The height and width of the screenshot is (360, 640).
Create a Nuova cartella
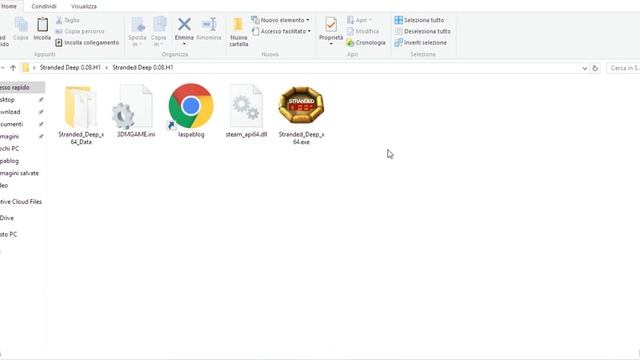pos(239,32)
